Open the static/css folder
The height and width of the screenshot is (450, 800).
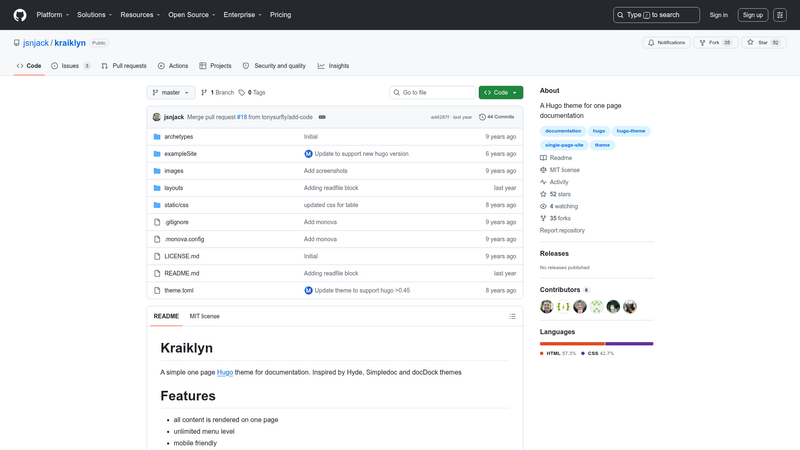click(176, 205)
